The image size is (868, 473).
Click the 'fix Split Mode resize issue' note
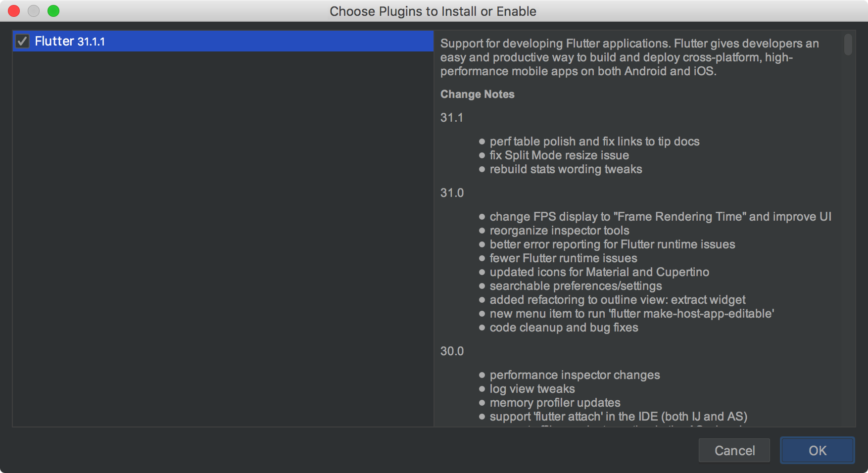click(559, 155)
